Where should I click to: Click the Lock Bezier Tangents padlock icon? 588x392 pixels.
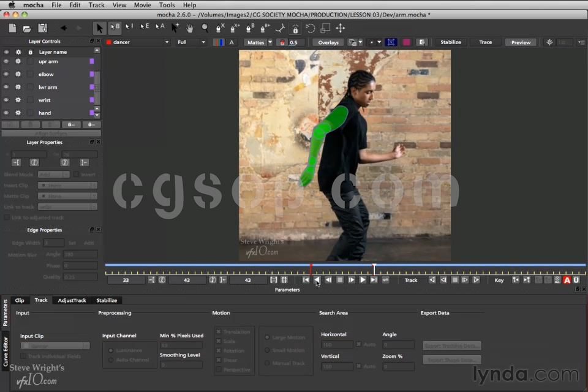tap(295, 29)
